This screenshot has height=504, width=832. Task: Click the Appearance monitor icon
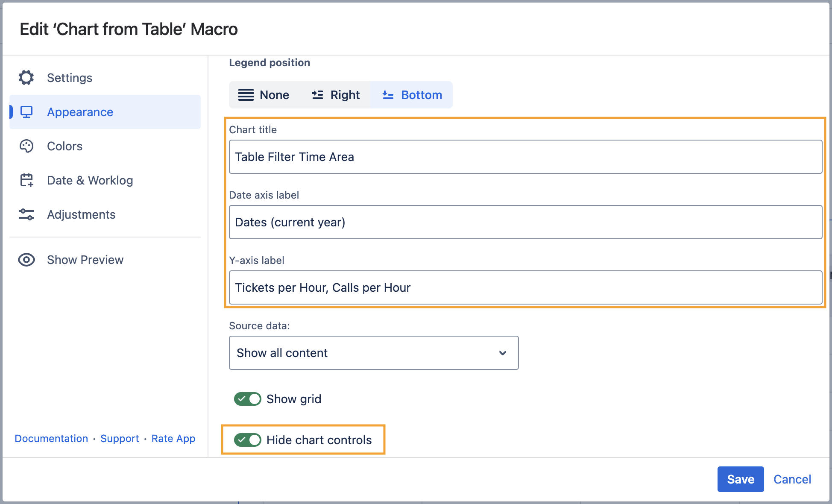[x=26, y=112]
